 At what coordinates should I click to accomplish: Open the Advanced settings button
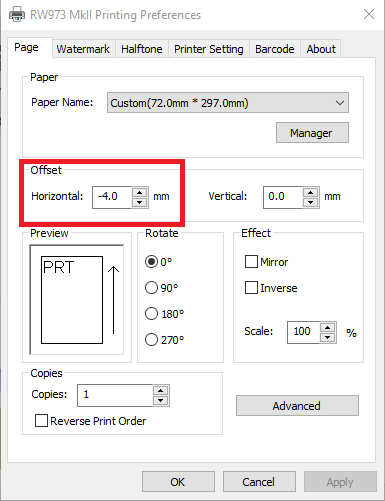coord(297,406)
